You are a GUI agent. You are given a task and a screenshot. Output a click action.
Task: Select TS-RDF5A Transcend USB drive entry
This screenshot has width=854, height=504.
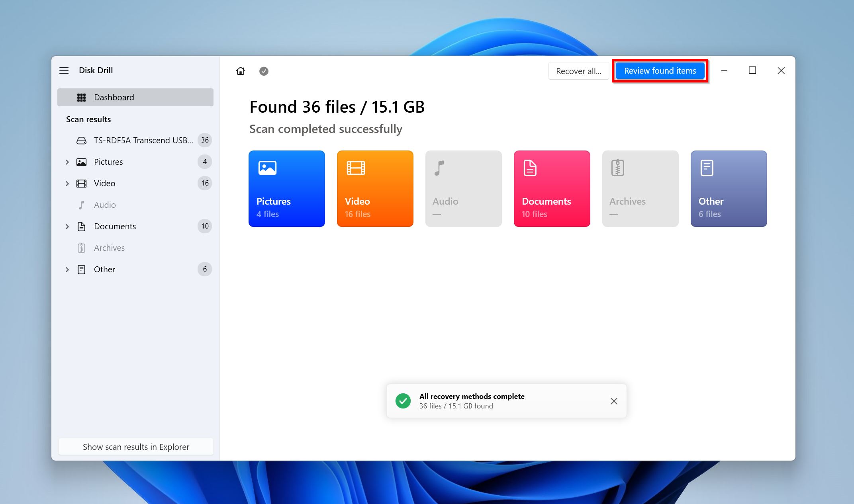click(143, 141)
